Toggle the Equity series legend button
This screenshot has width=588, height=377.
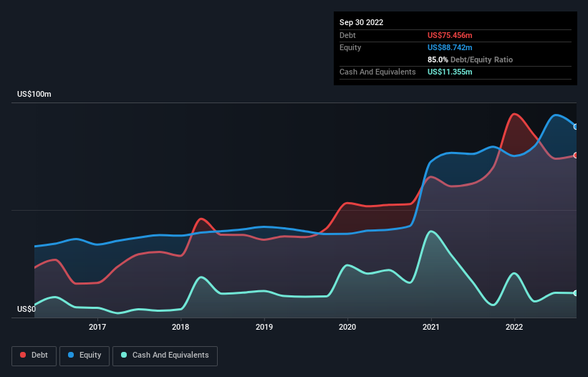(85, 355)
